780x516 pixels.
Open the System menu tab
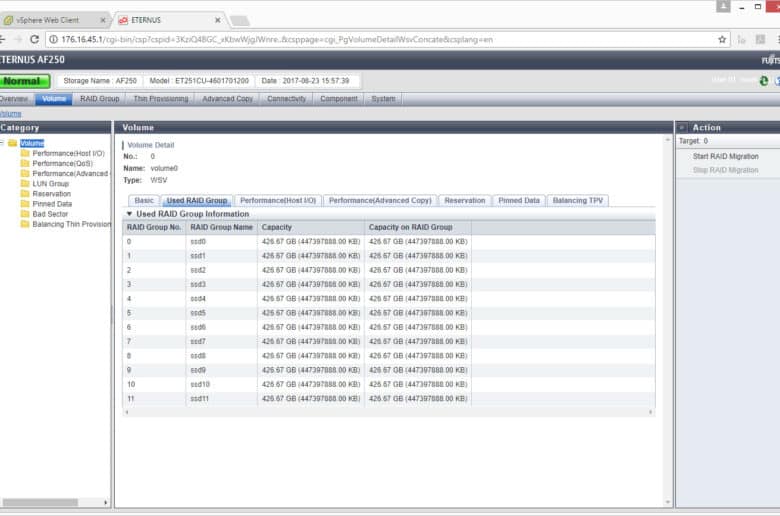pos(383,99)
